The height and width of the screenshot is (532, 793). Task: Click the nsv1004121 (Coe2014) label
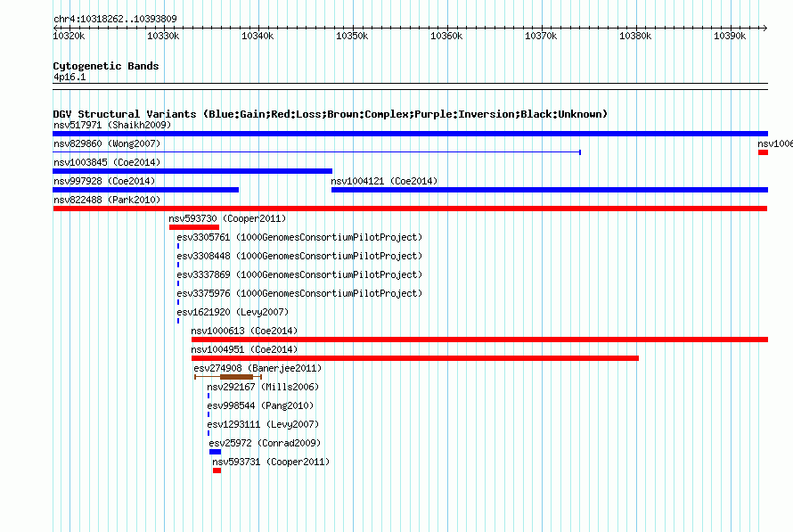[x=384, y=181]
